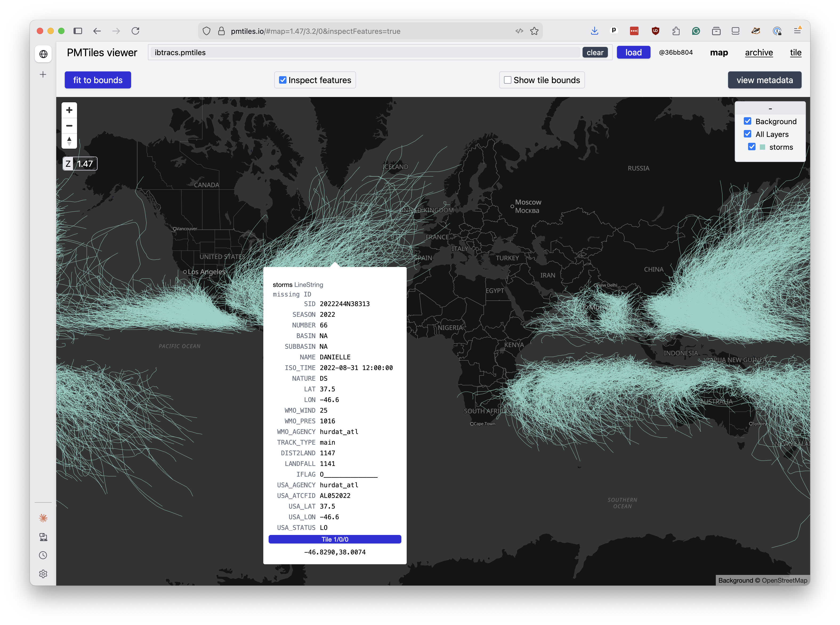The height and width of the screenshot is (625, 840).
Task: Toggle Background layer visibility checkbox
Action: coord(748,121)
